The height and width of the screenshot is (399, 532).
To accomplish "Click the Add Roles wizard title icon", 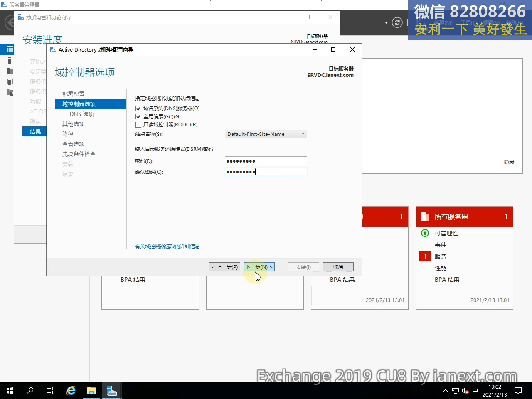I will point(21,17).
